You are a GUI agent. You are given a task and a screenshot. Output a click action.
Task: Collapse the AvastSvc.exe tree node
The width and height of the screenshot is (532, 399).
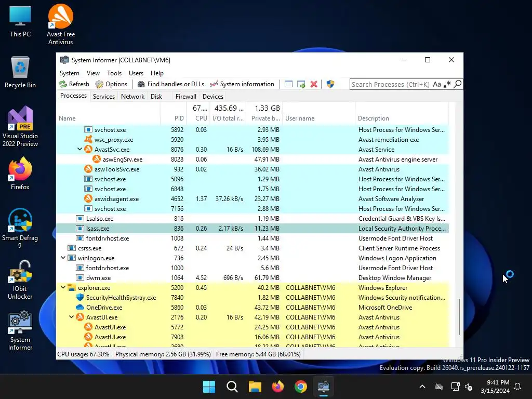tap(79, 149)
